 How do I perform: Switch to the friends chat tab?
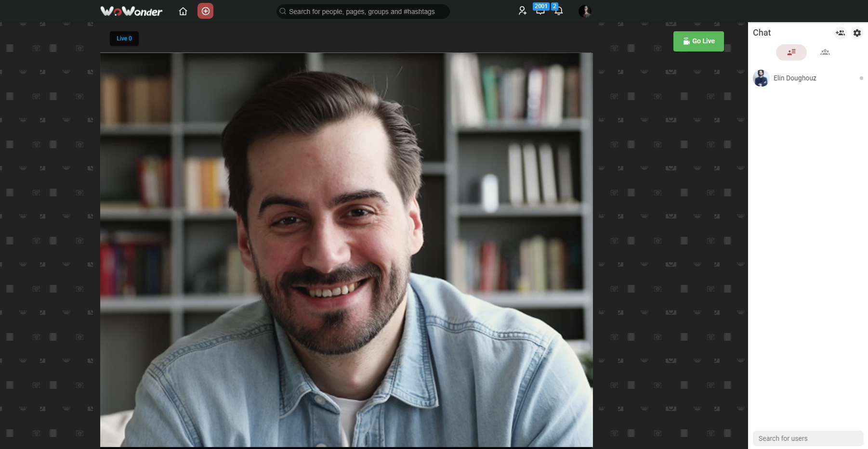click(x=791, y=52)
